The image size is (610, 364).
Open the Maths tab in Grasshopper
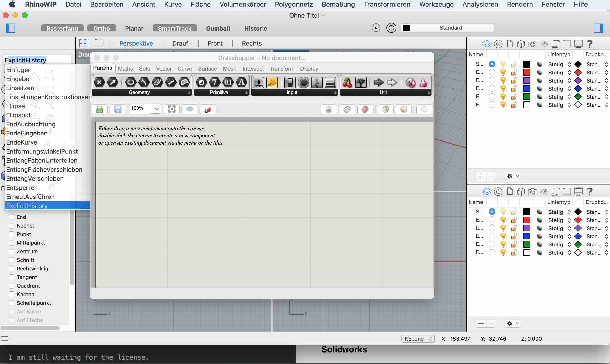click(x=125, y=69)
